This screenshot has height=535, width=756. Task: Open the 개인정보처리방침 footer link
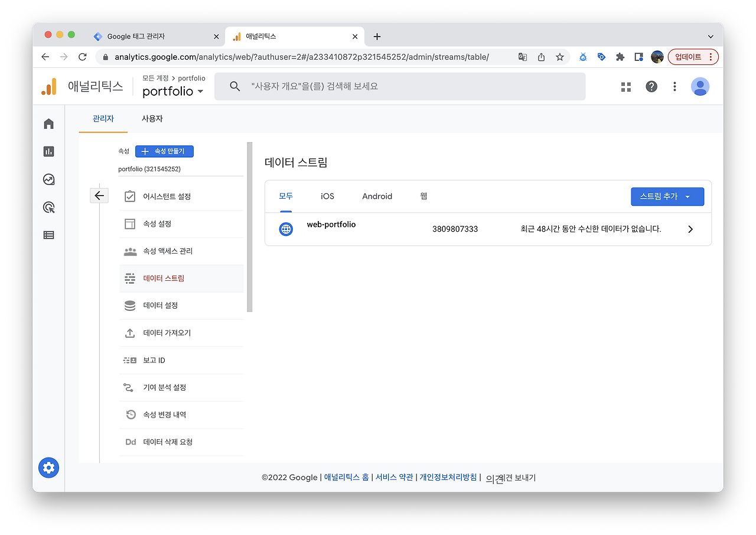(448, 478)
